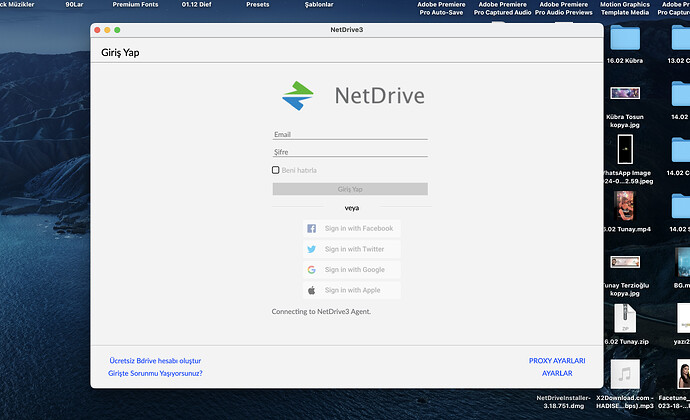Click the Email input field

350,134
